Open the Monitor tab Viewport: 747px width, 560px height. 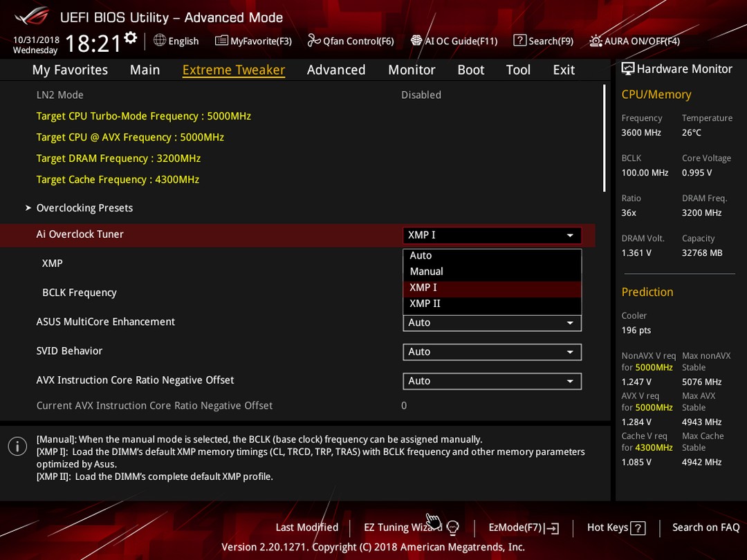[x=412, y=70]
